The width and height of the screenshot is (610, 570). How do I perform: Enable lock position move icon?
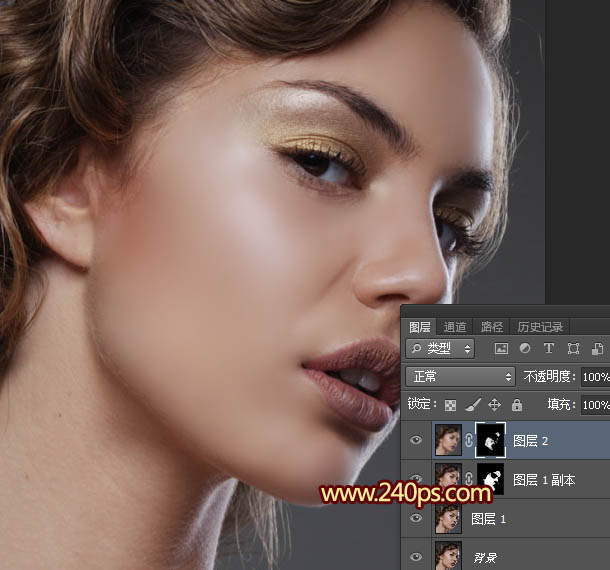(x=494, y=405)
